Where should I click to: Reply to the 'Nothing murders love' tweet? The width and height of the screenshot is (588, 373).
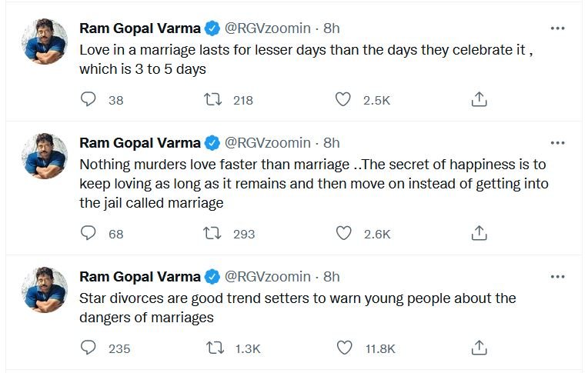[x=89, y=233]
